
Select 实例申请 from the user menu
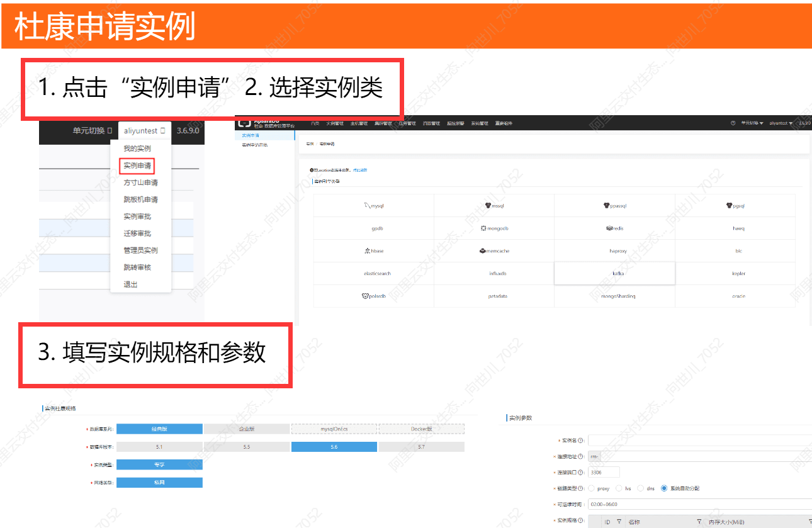click(137, 166)
